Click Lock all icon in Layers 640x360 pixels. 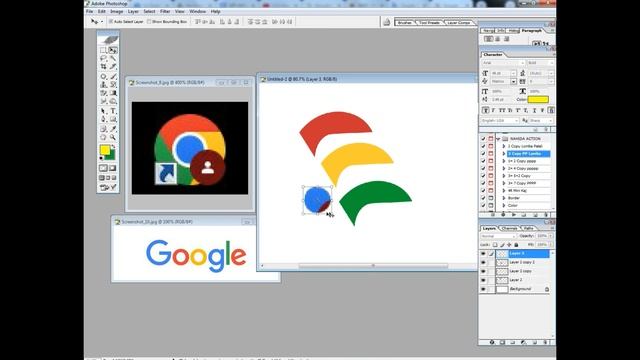(x=516, y=245)
